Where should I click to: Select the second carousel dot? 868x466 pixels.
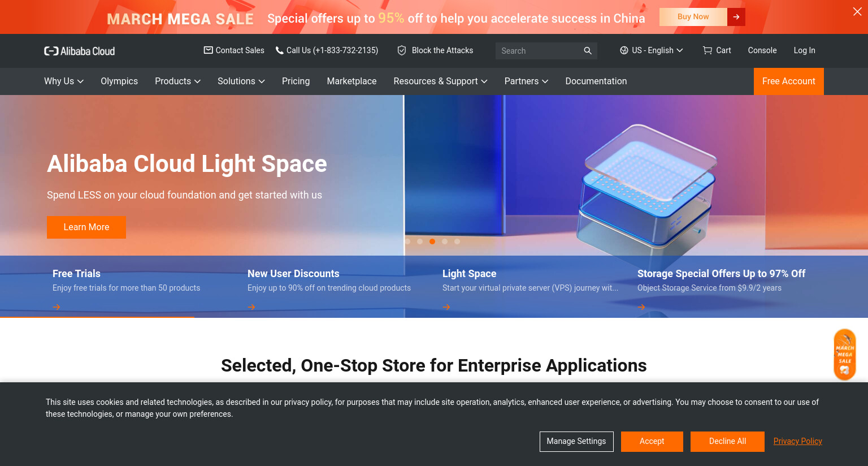pyautogui.click(x=420, y=241)
